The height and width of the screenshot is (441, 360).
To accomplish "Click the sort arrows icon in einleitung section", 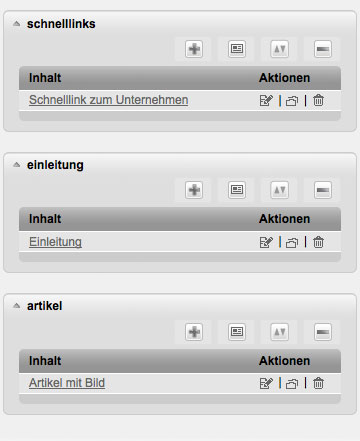I will pos(279,190).
